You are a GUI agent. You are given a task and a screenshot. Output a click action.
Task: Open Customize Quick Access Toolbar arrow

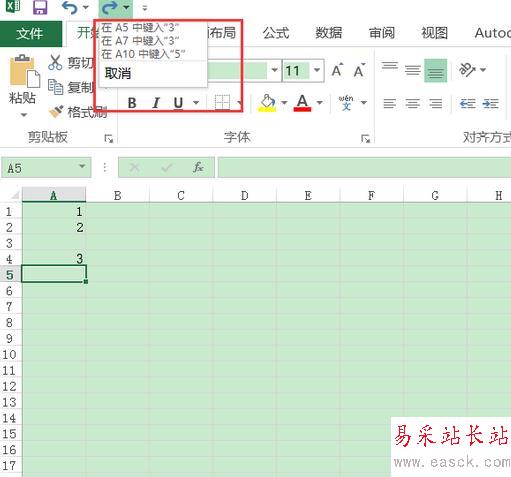pyautogui.click(x=145, y=8)
